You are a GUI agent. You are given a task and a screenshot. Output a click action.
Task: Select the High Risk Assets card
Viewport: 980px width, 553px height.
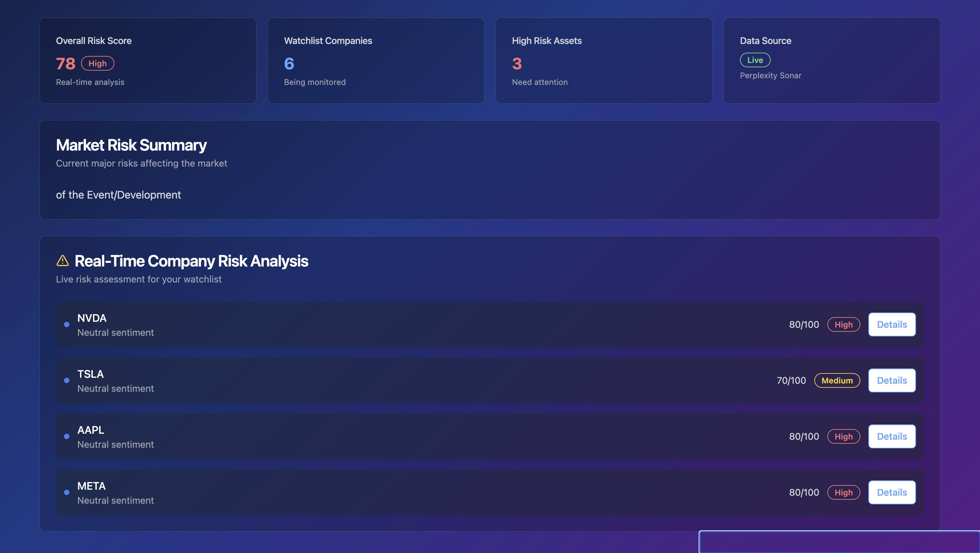pos(603,61)
